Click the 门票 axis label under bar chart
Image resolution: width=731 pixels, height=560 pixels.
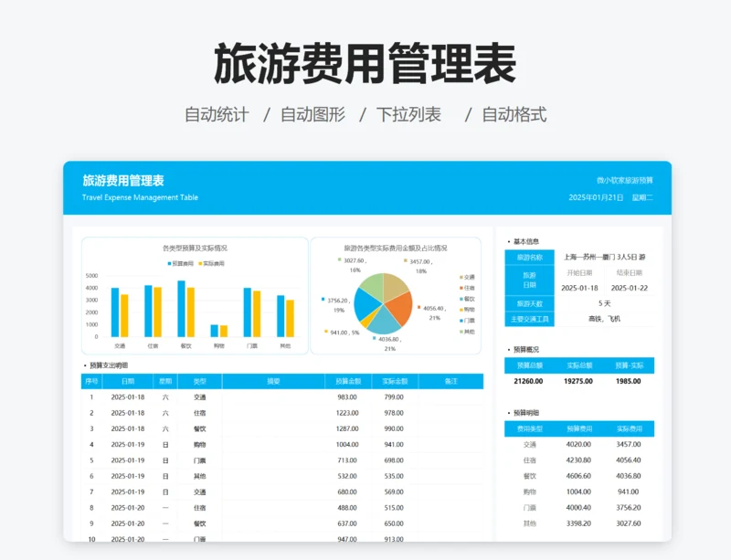pos(252,346)
